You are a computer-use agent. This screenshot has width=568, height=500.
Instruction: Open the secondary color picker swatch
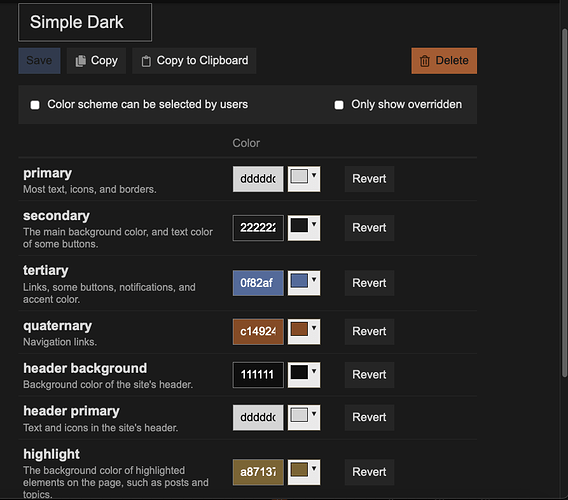click(304, 228)
